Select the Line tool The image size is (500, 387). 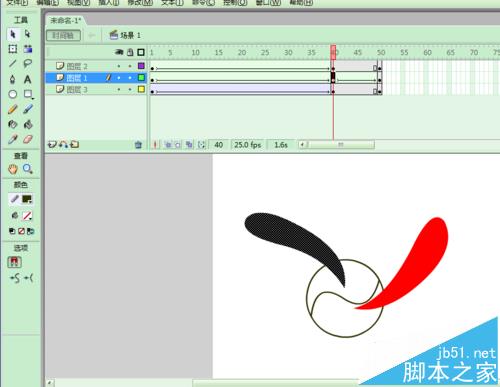tap(13, 63)
